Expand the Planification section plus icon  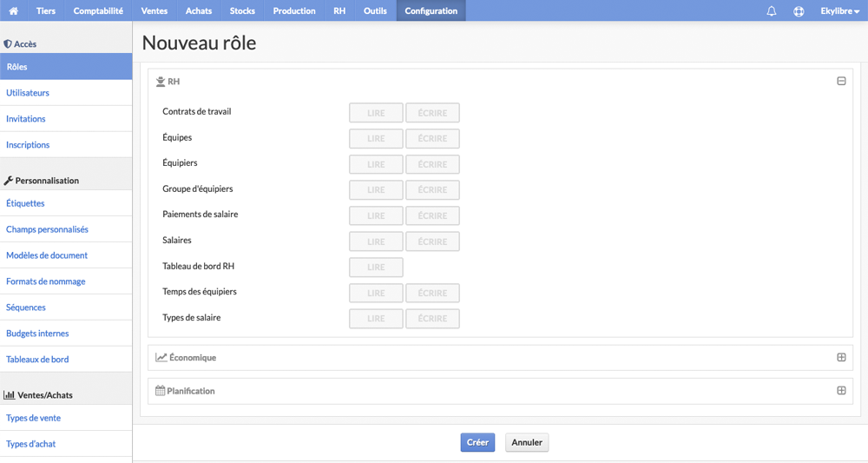click(x=841, y=390)
